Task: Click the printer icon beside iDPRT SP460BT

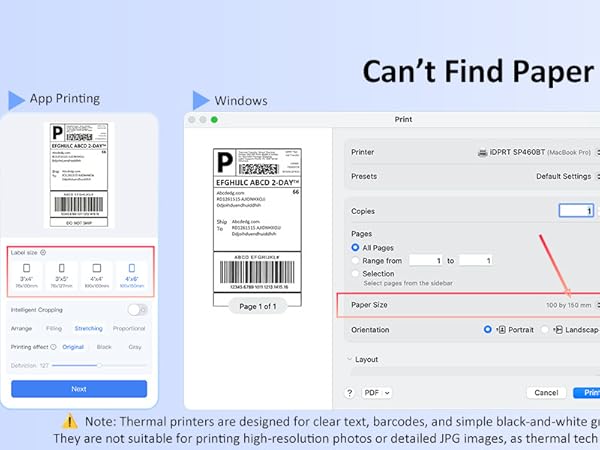Action: 482,153
